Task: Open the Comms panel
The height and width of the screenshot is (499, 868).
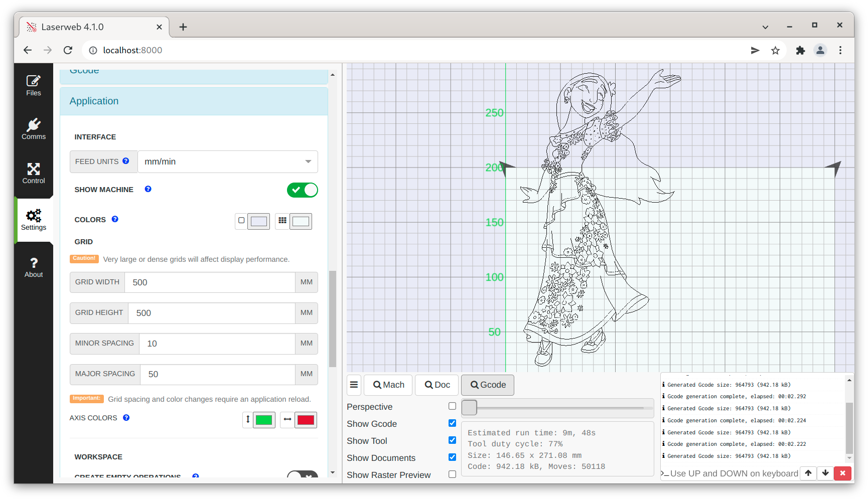Action: pos(34,129)
